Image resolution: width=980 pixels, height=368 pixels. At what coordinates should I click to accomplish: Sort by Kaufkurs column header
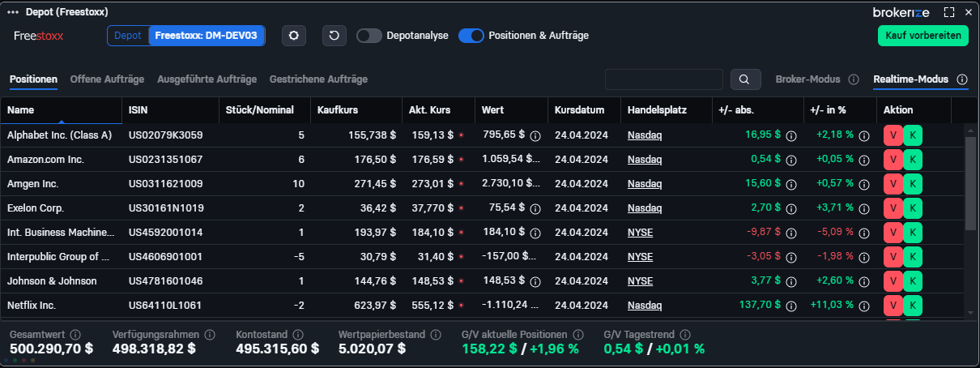(356, 110)
